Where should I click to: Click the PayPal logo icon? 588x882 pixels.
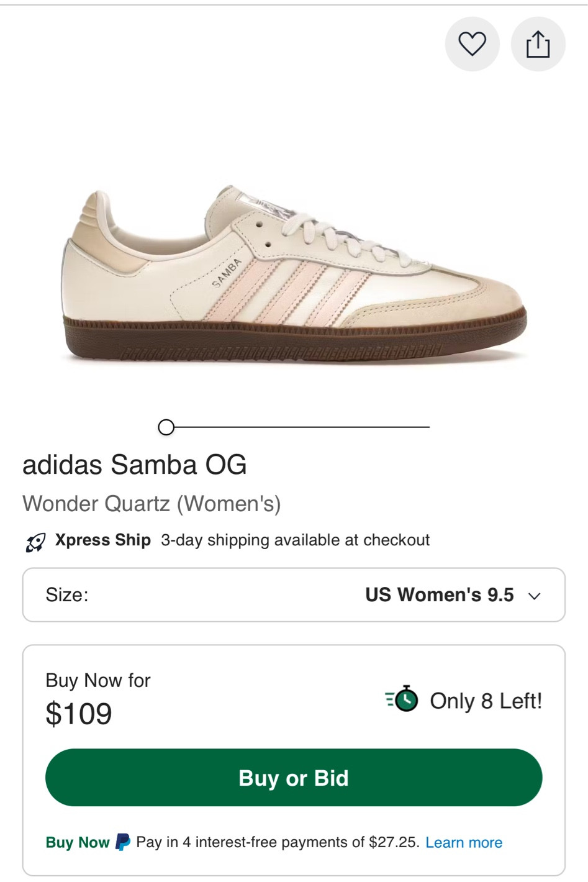tap(123, 842)
